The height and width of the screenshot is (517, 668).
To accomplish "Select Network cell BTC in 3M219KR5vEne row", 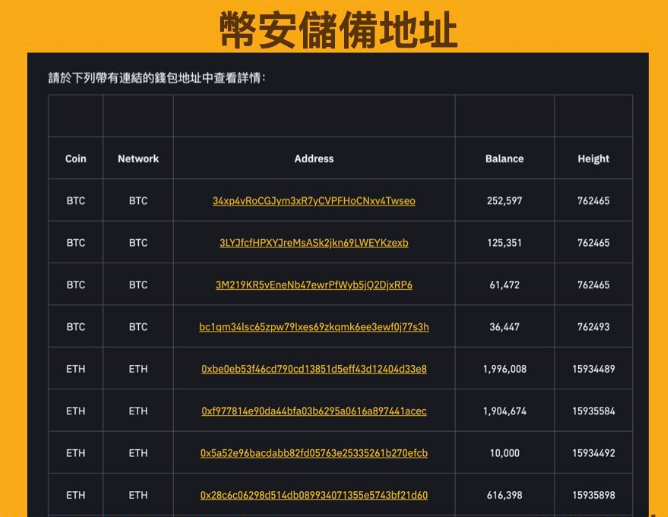I will (x=138, y=285).
